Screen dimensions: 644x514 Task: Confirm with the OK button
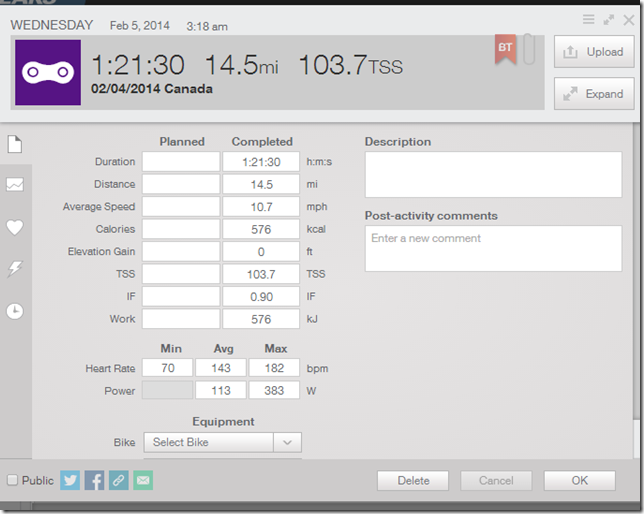[x=580, y=481]
